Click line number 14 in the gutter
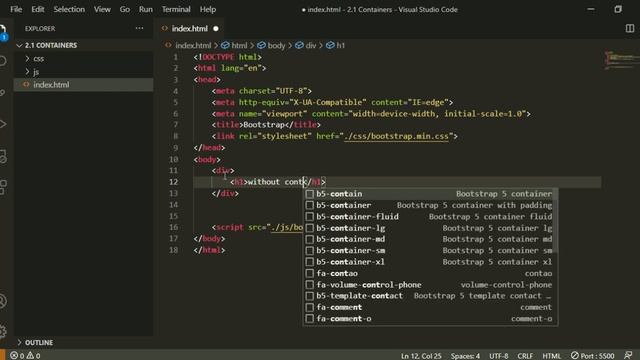 click(x=174, y=204)
